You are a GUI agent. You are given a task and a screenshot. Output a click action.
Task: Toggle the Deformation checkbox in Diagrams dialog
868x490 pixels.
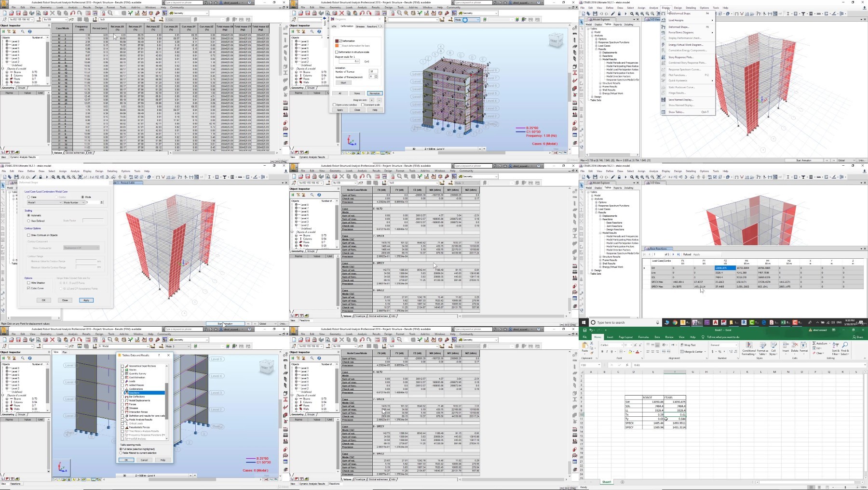coord(340,41)
